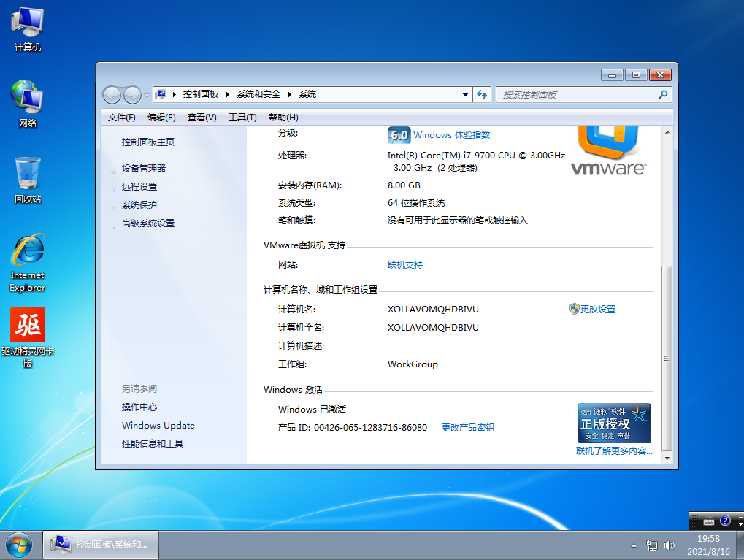Screen dimensions: 744x560
Task: Click the language bar keyboard icon
Action: click(709, 521)
